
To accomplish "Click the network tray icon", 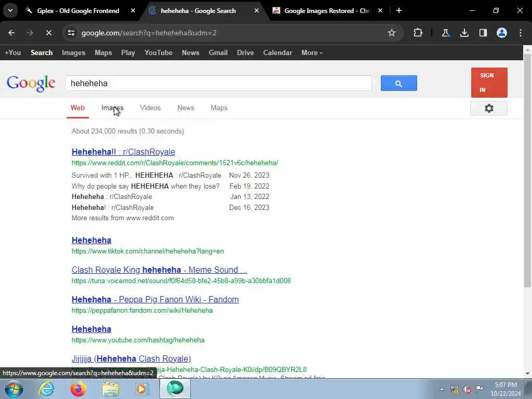I will 454,389.
